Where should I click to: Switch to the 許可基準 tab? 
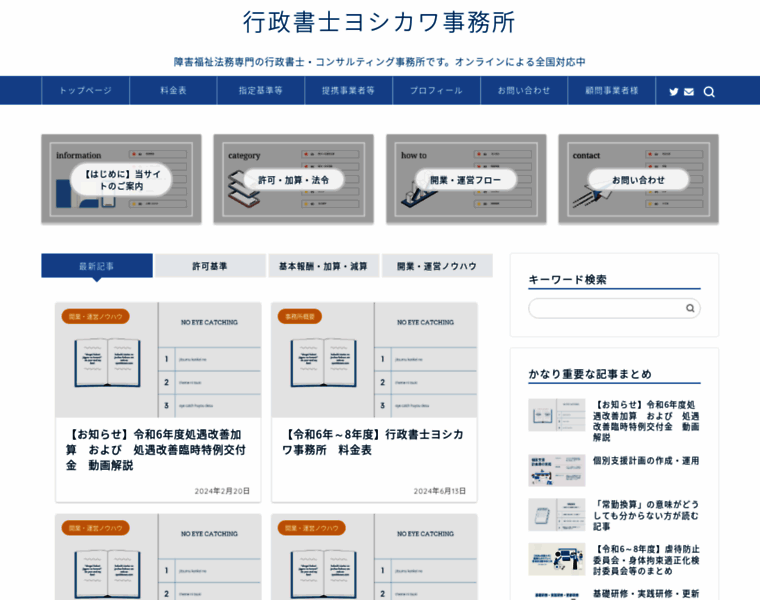(x=210, y=266)
